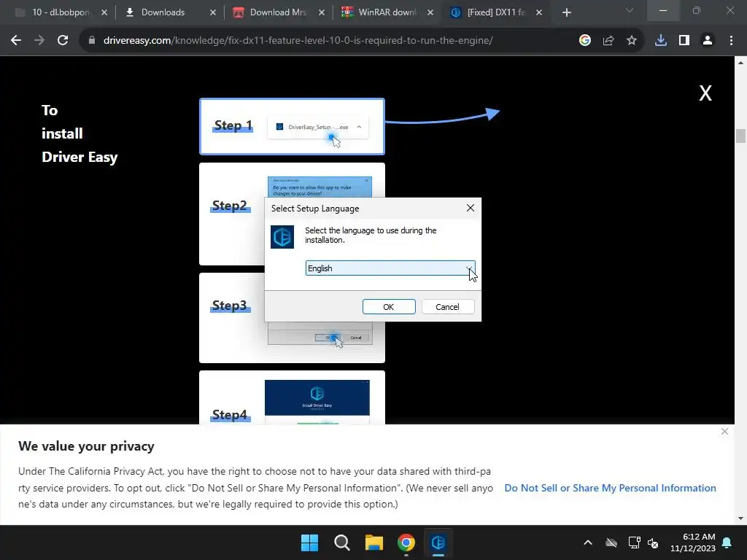Click the Step2 instruction card
747x560 pixels.
[231, 214]
